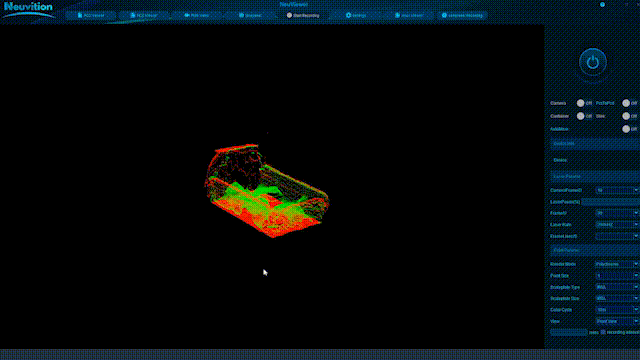
Task: Open the Settings toolbar button with gear icon
Action: (356, 16)
